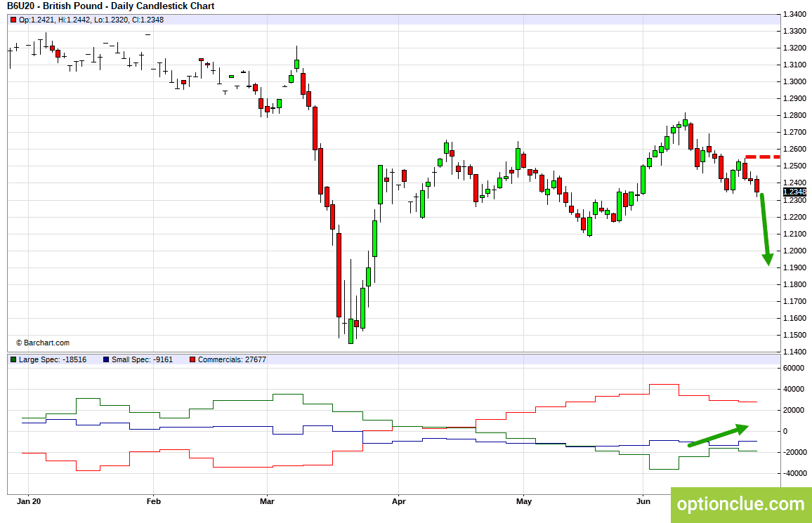Screen dimensions: 812x523
Task: Click the -40000 COT axis label
Action: pyautogui.click(x=794, y=473)
